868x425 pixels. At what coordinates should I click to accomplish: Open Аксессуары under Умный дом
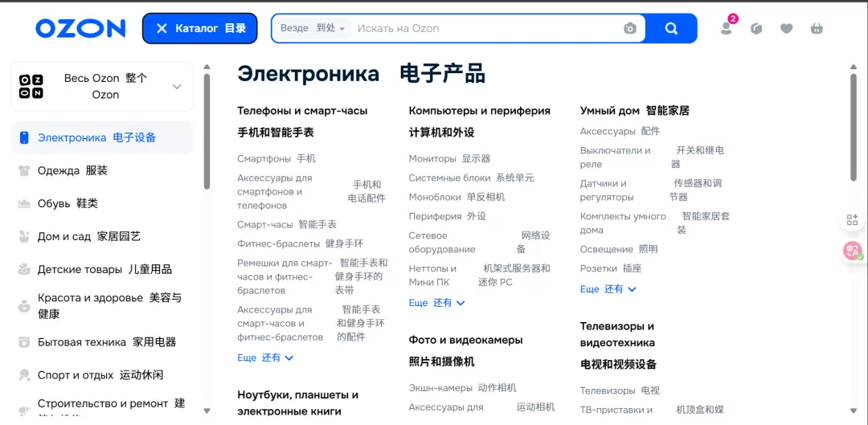pyautogui.click(x=608, y=131)
